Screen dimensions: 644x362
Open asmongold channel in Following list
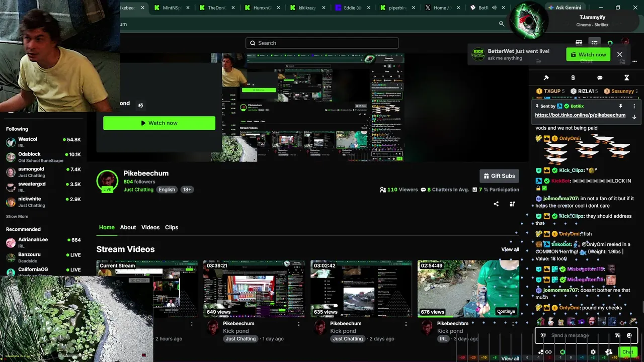coord(43,172)
